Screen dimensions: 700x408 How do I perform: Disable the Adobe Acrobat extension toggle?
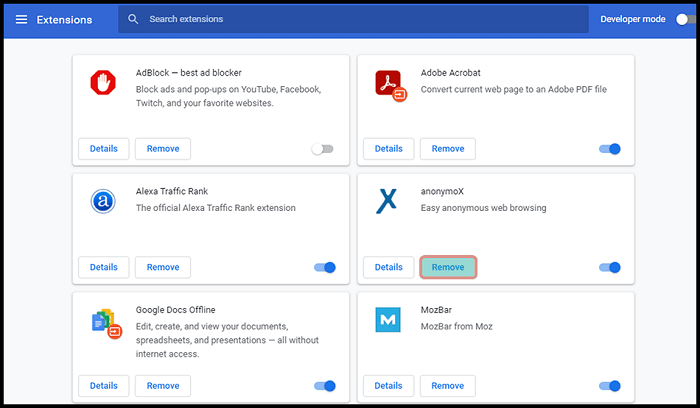[610, 149]
